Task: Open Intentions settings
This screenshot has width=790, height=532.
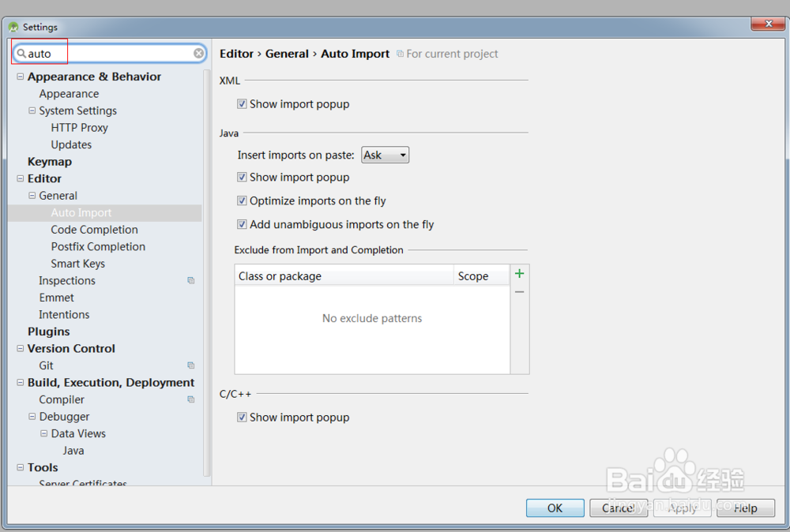Action: point(64,315)
